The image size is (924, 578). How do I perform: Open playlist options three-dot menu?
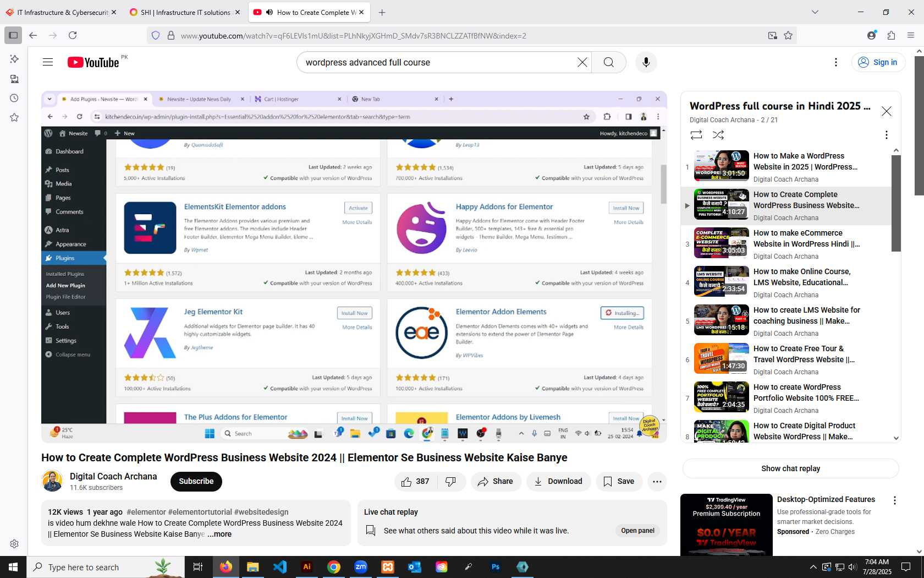[886, 135]
